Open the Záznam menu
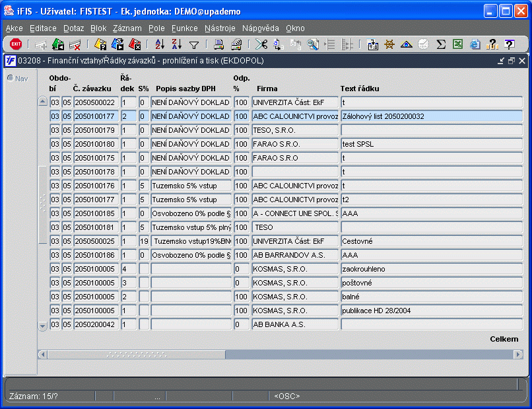 tap(127, 28)
